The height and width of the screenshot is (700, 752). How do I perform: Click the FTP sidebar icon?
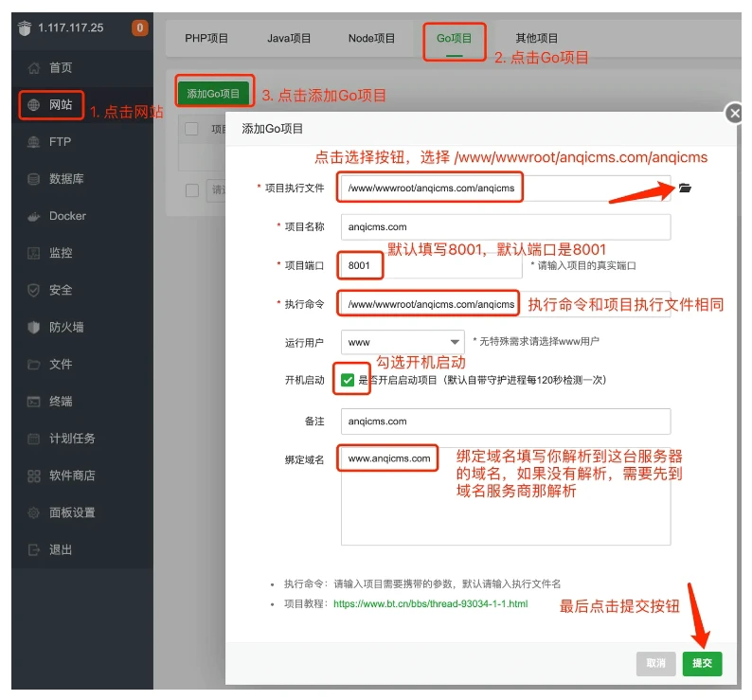point(35,142)
